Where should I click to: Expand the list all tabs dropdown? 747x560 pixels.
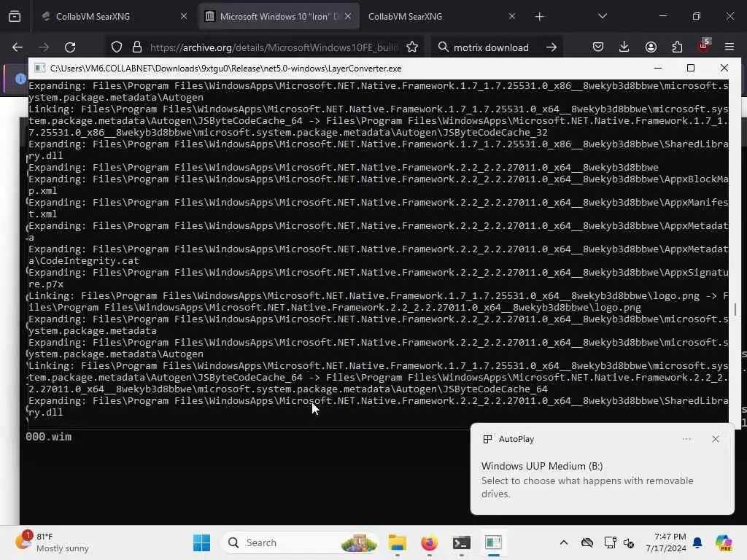click(602, 16)
